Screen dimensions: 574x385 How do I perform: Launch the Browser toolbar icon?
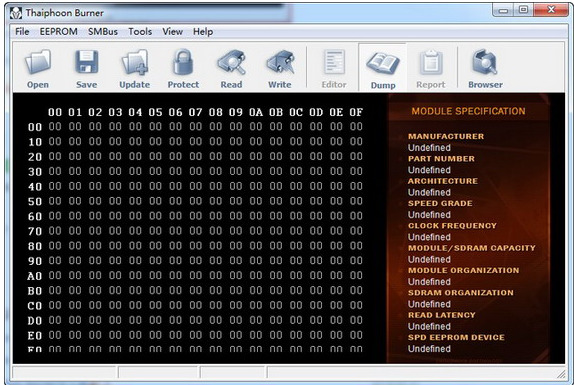click(x=485, y=62)
